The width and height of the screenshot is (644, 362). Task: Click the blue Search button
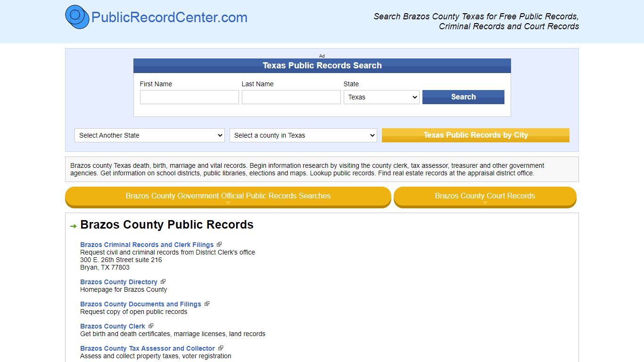point(463,97)
